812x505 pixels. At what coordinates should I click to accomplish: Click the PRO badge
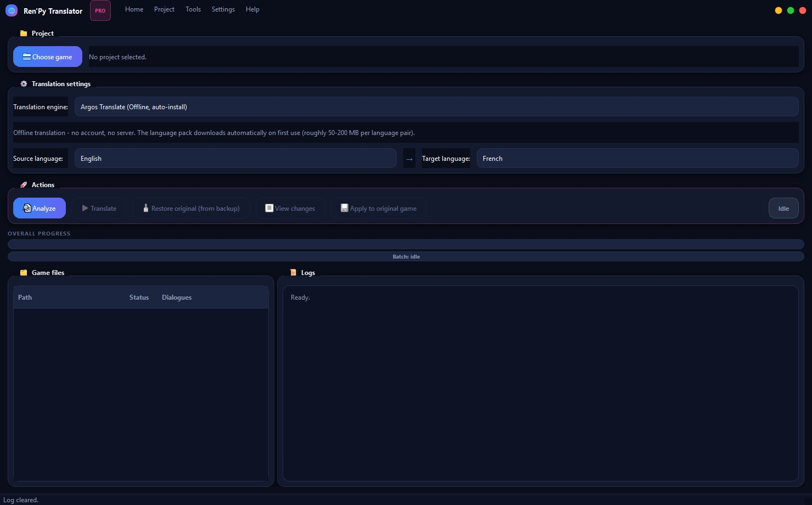click(x=100, y=10)
